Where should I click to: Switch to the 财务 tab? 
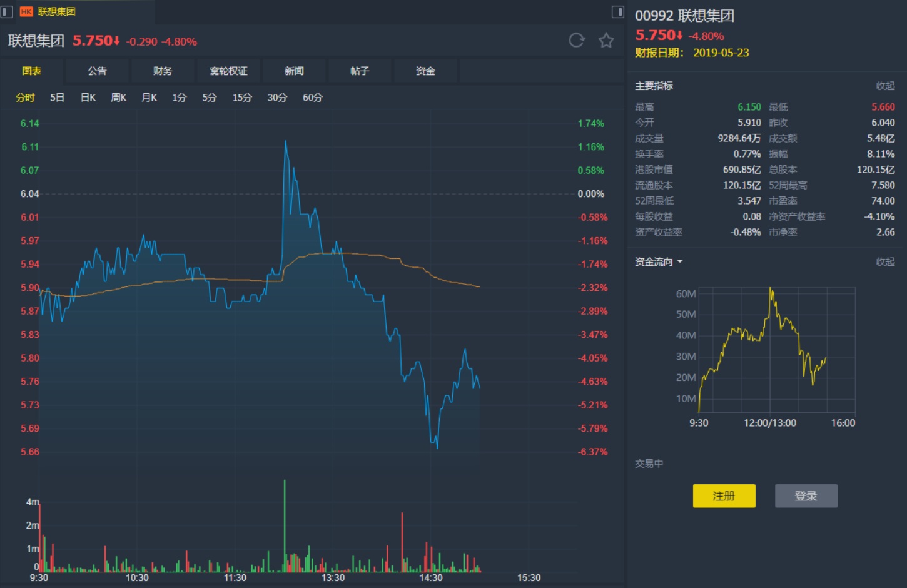pos(163,71)
